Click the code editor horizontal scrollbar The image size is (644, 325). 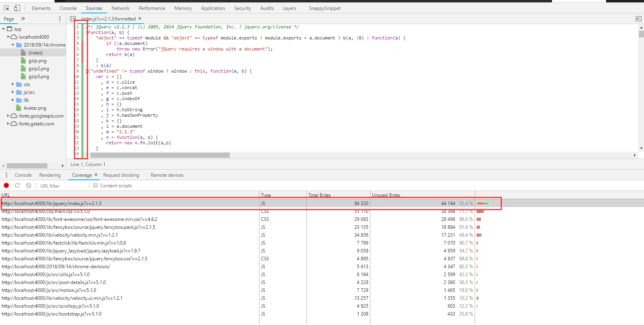[160, 155]
